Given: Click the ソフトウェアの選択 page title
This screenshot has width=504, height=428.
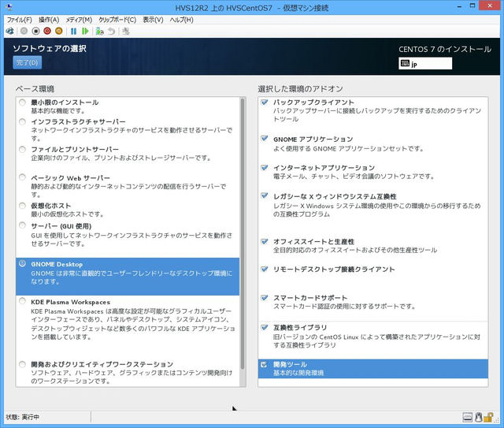Looking at the screenshot, I should coord(50,49).
